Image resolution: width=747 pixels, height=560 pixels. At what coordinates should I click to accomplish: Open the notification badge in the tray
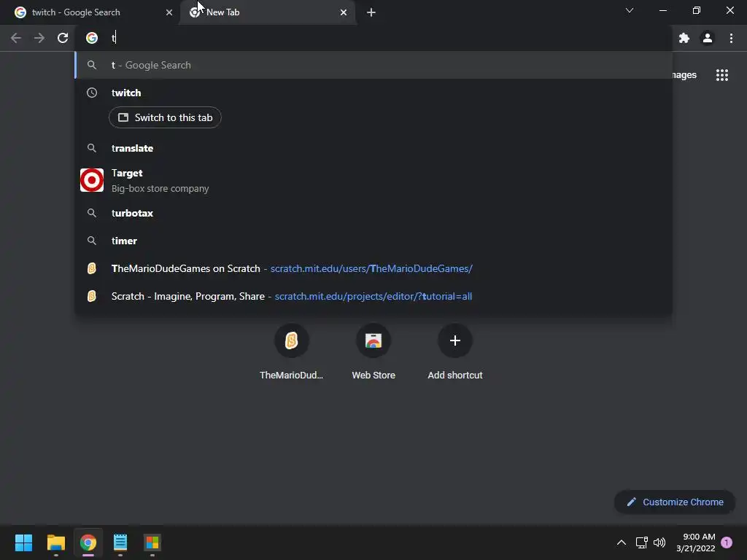click(727, 542)
